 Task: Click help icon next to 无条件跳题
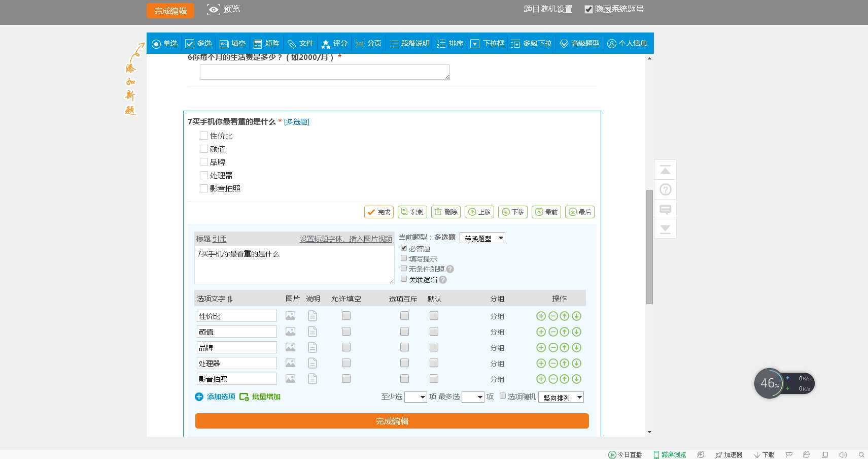pyautogui.click(x=450, y=269)
